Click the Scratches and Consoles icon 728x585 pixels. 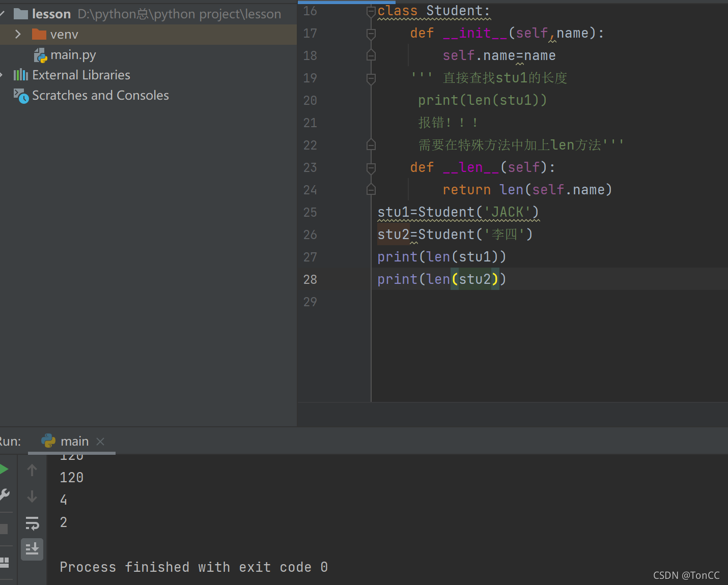point(21,96)
